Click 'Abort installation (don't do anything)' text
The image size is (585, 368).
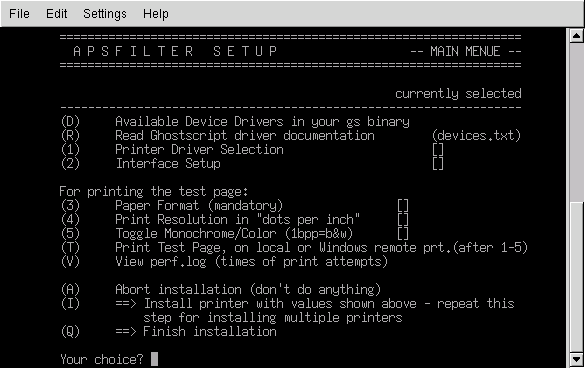coord(248,290)
